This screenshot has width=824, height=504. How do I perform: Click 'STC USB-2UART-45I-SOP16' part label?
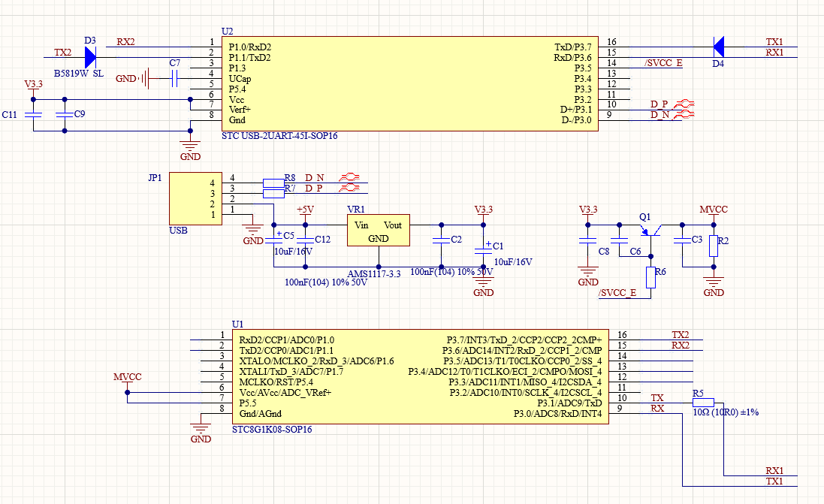coord(279,136)
